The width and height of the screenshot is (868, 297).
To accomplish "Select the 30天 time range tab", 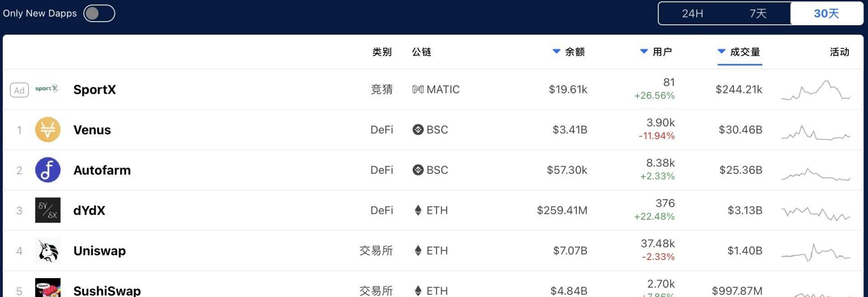I will [826, 14].
